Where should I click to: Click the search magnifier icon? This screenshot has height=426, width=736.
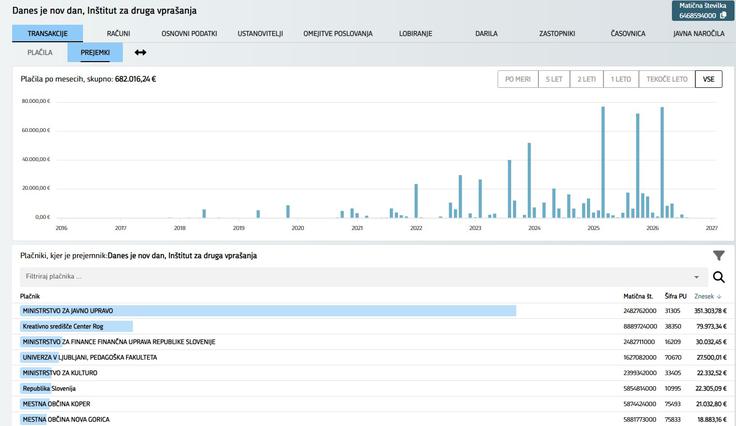[719, 277]
